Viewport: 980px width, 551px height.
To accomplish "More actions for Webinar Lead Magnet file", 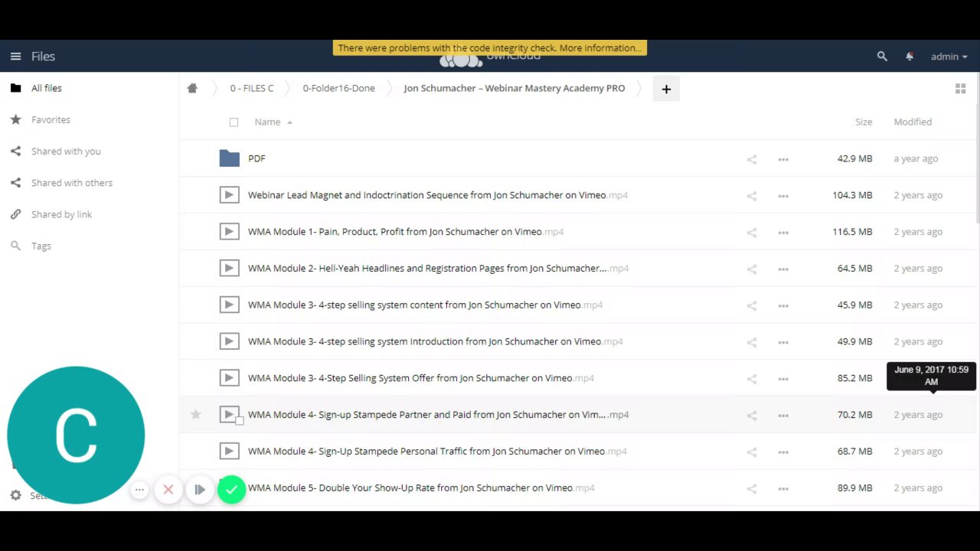I will (783, 196).
